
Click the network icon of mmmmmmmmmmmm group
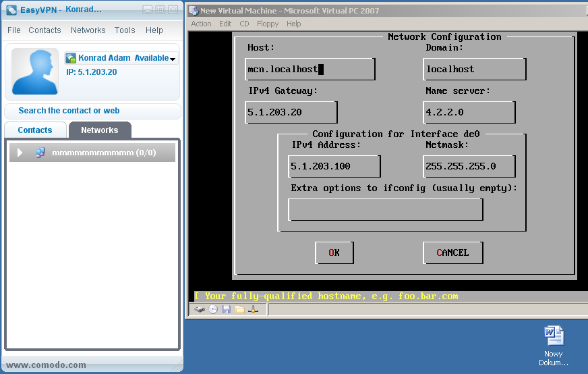(40, 153)
